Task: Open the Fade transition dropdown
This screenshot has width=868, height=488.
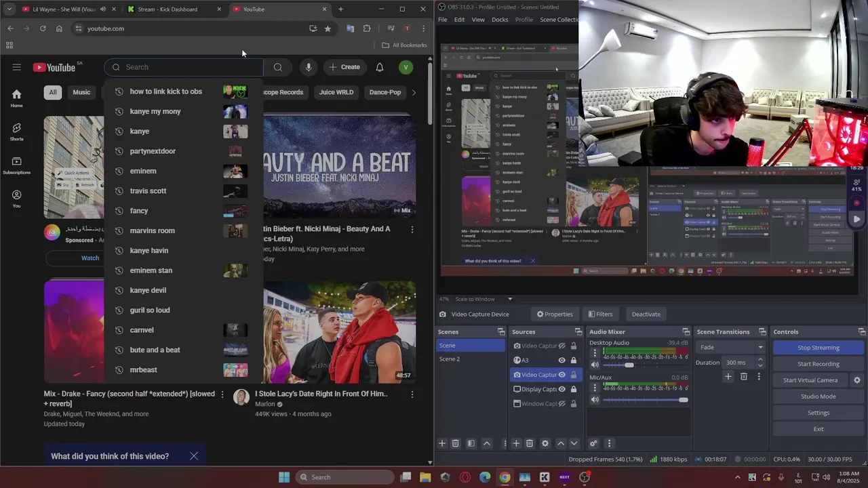Action: point(730,347)
